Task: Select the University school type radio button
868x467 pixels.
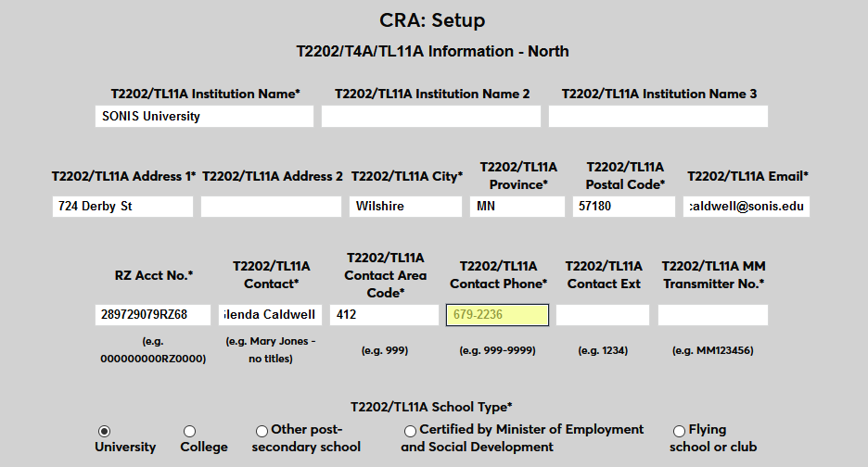Action: (104, 431)
